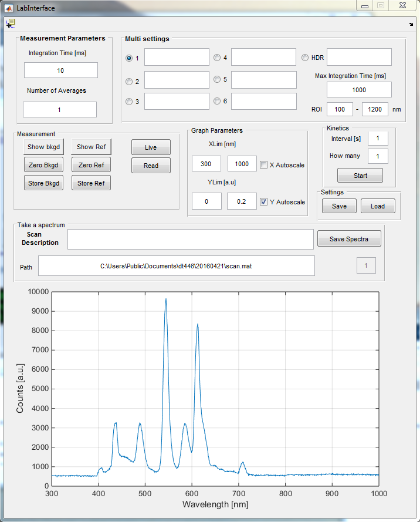Click the Data Cursor toolbar icon
This screenshot has height=522, width=420.
pos(11,23)
